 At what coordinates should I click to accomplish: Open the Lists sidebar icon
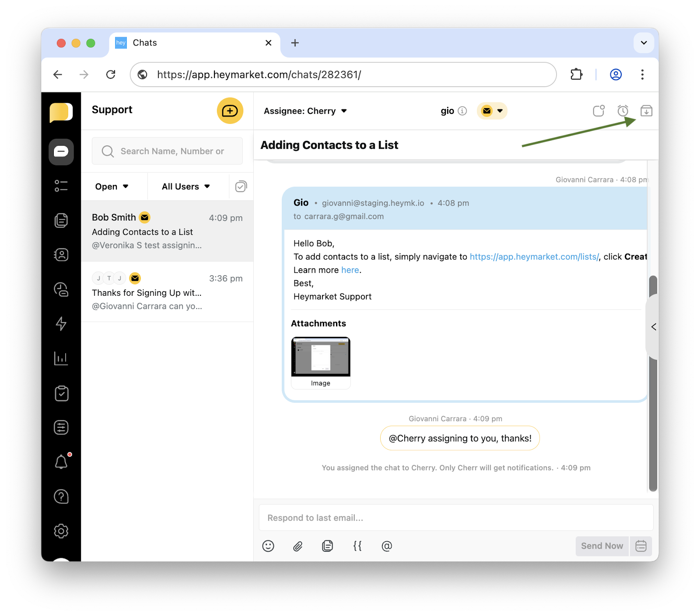(61, 186)
